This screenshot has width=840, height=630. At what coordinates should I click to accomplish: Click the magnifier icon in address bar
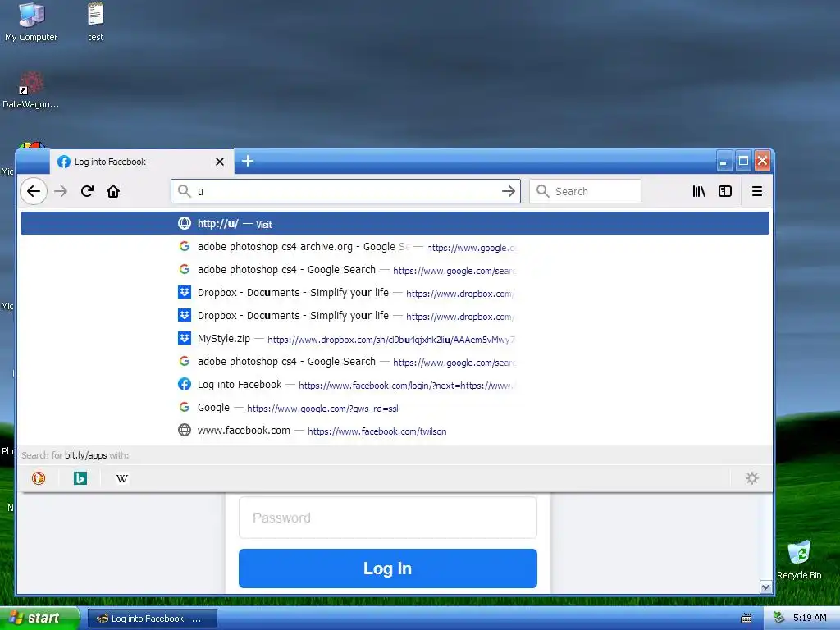[185, 191]
